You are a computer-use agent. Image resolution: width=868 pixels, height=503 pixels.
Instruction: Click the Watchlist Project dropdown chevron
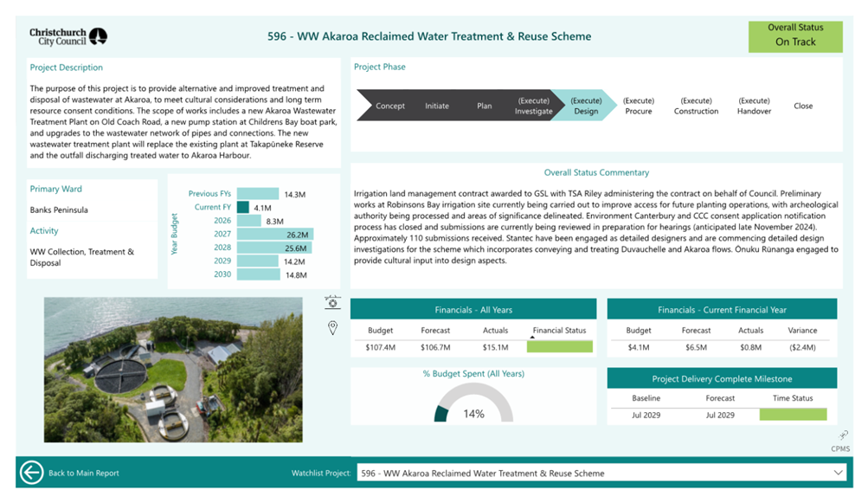point(838,473)
